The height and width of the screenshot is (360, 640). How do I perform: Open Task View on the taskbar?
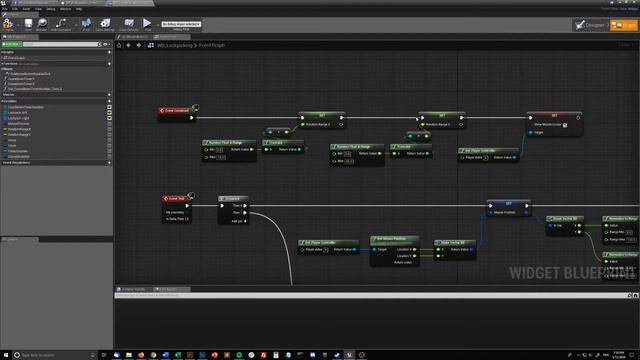[x=104, y=355]
